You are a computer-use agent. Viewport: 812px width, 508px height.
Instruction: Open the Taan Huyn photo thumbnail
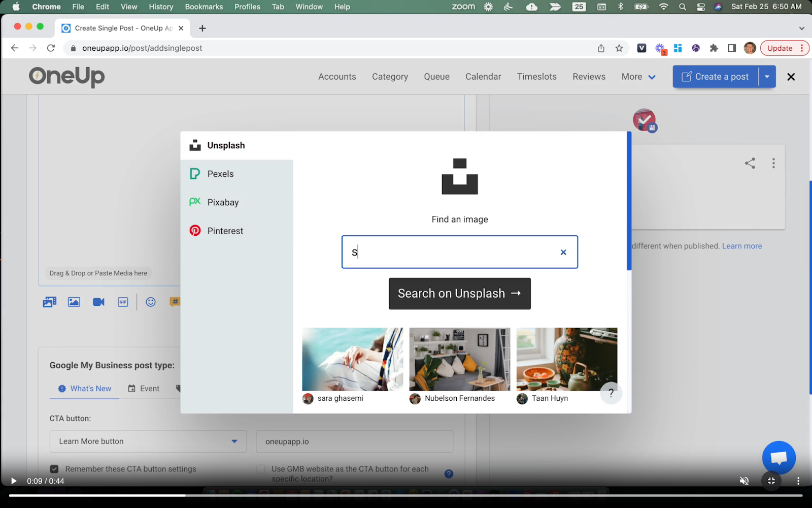pos(567,359)
